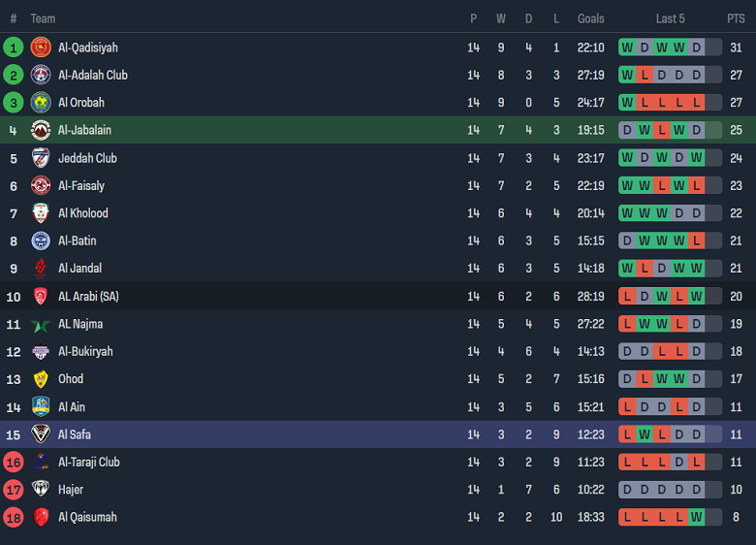The image size is (756, 545).
Task: Click the Al-Adalah Club crest icon
Action: tap(41, 75)
